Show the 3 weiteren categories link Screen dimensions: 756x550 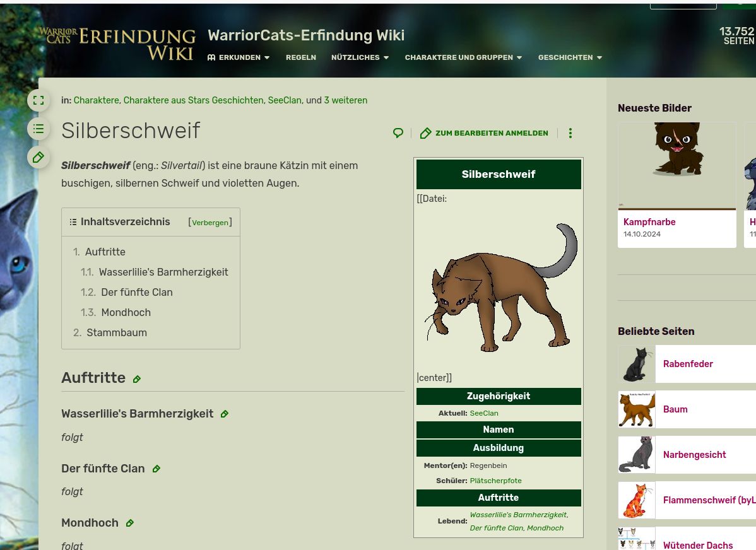[345, 100]
